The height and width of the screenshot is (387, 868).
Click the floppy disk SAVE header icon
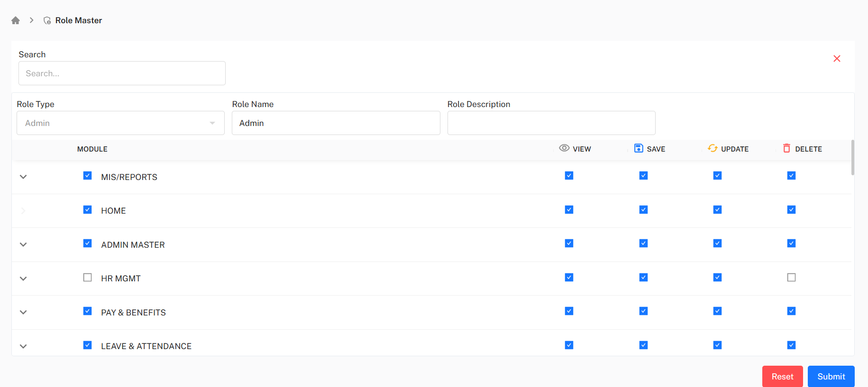click(639, 148)
